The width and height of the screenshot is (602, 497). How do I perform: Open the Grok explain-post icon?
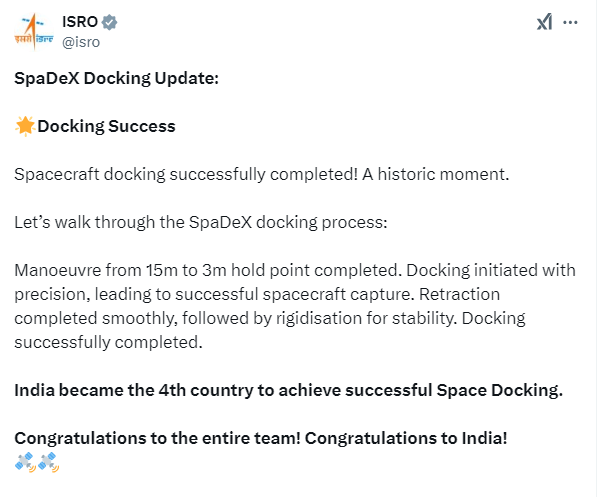point(544,22)
